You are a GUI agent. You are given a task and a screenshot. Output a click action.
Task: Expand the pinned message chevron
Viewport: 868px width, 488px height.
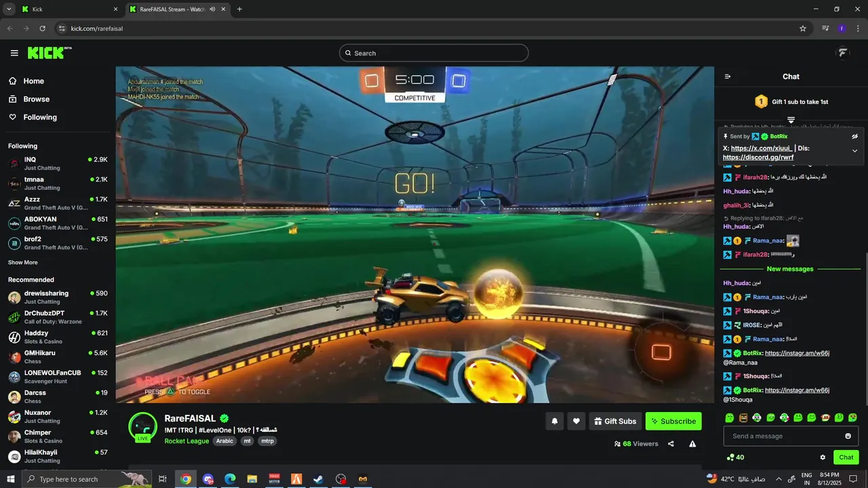point(854,151)
